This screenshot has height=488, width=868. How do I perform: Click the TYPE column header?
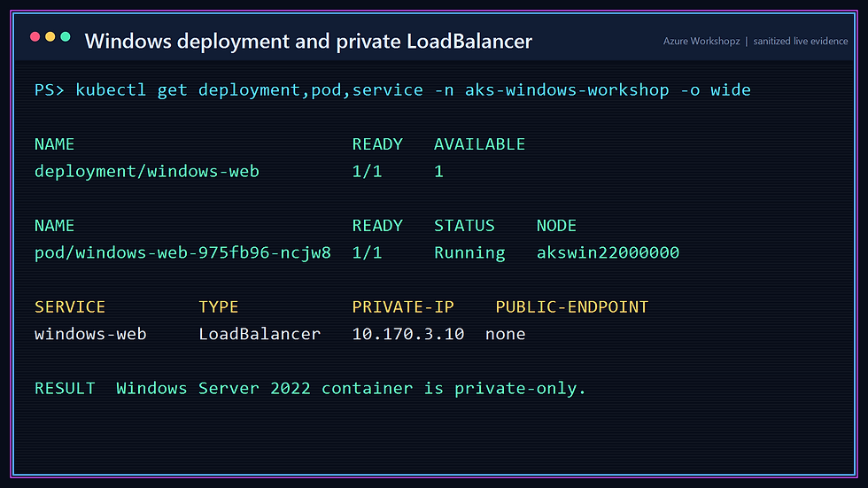click(219, 307)
